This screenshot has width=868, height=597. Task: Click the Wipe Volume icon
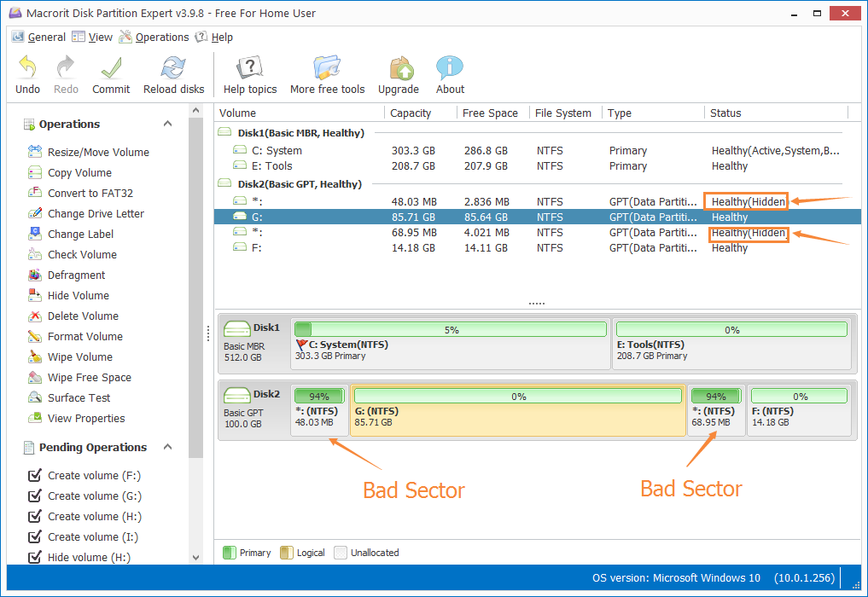pos(35,356)
